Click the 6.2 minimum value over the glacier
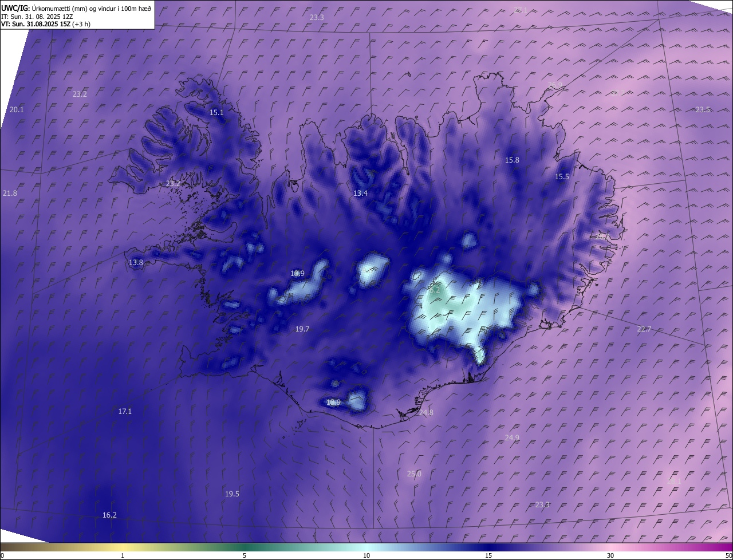 (x=435, y=290)
